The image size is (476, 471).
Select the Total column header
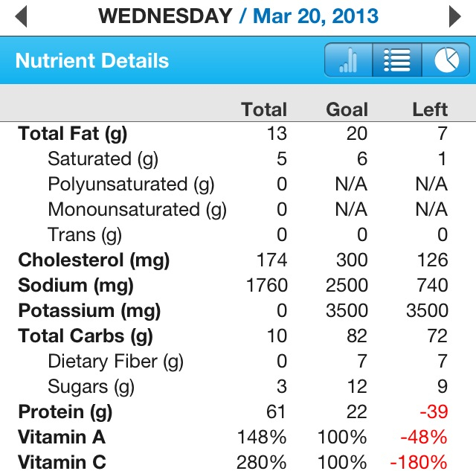click(264, 109)
